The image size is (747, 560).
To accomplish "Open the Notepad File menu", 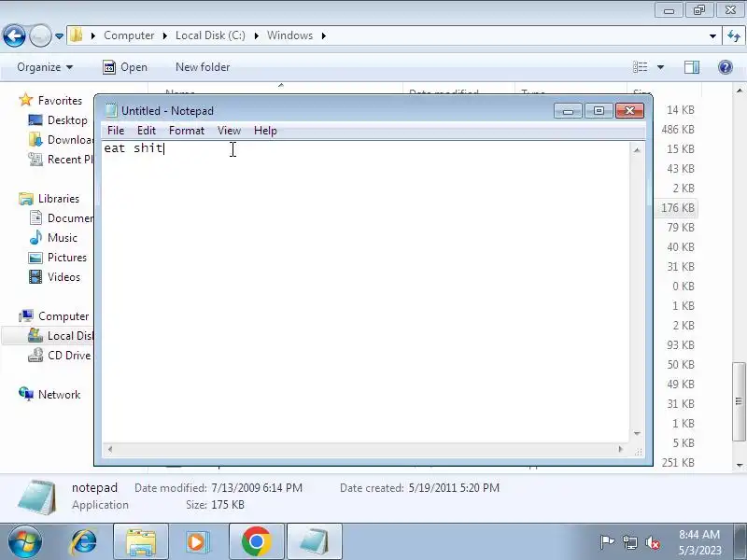I will pyautogui.click(x=116, y=131).
